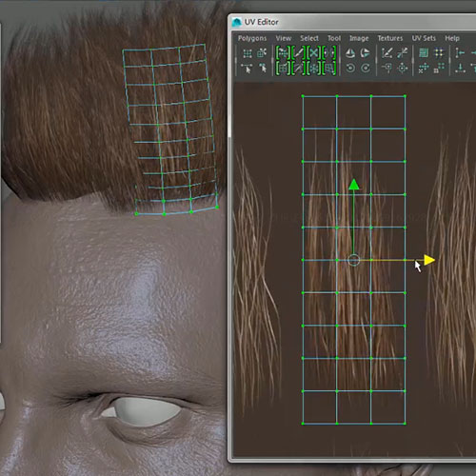The image size is (476, 476).
Task: Flip selected UVs horizontally
Action: (x=350, y=53)
